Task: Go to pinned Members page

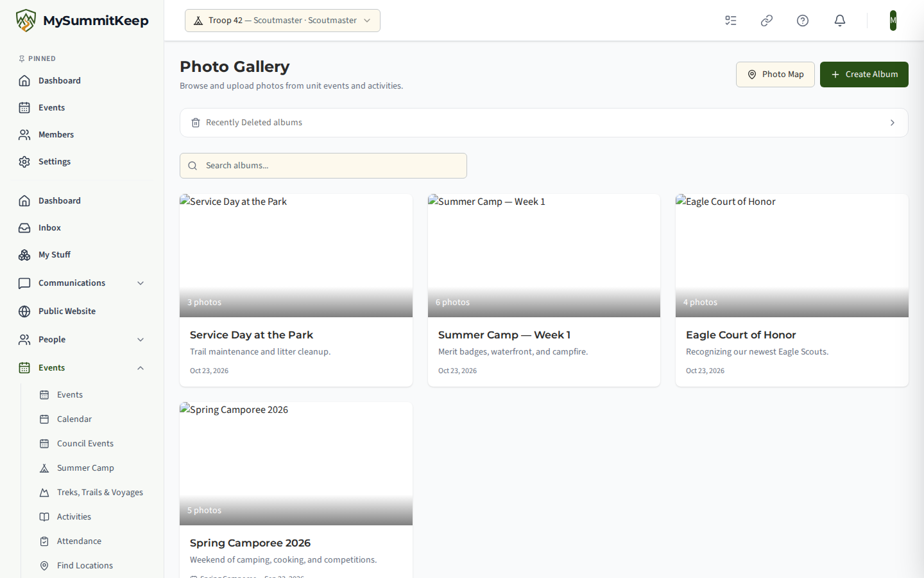Action: (x=82, y=134)
